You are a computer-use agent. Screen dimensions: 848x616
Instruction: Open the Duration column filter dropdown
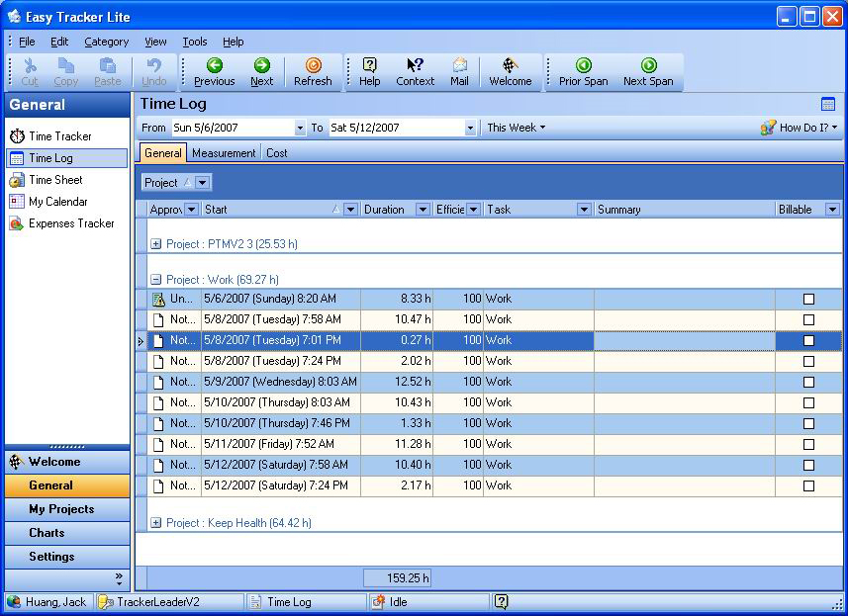(x=423, y=210)
